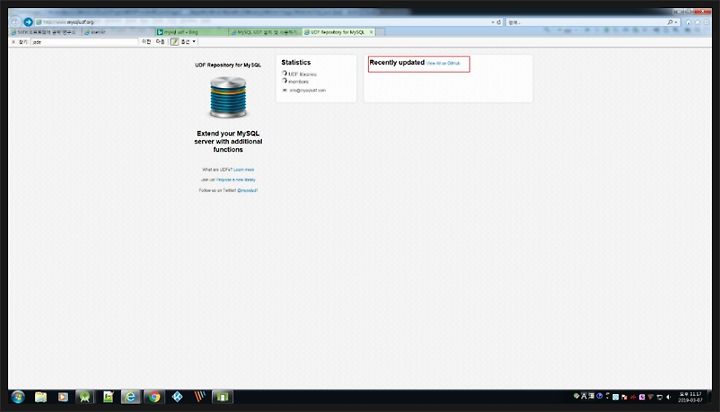This screenshot has height=412, width=720.
Task: Switch to the MySQL UDF Korean tab
Action: pyautogui.click(x=264, y=32)
